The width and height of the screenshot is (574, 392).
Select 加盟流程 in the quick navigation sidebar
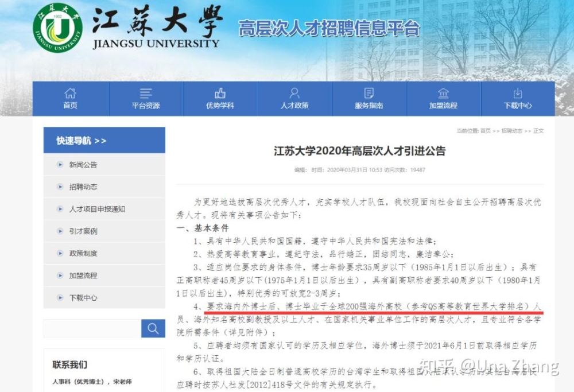[104, 275]
